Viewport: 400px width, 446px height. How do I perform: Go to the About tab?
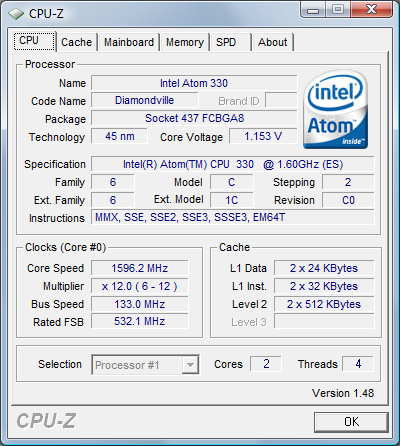pos(272,42)
